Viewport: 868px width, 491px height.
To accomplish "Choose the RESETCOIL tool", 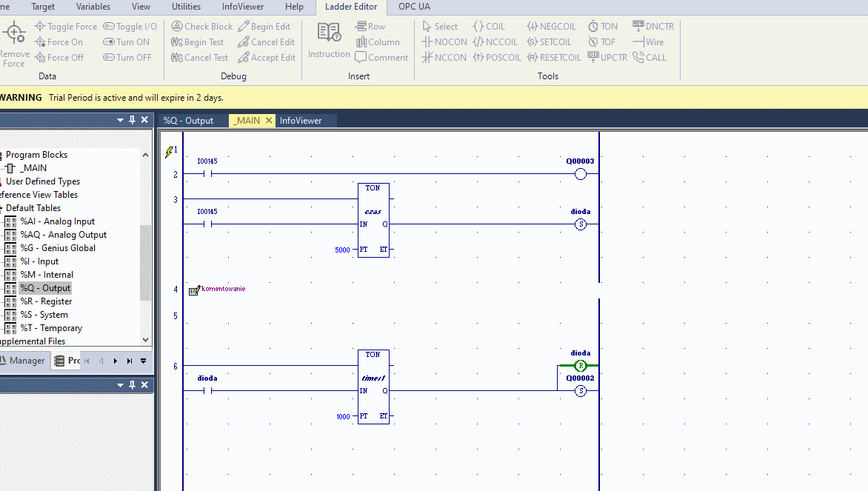I will 553,58.
